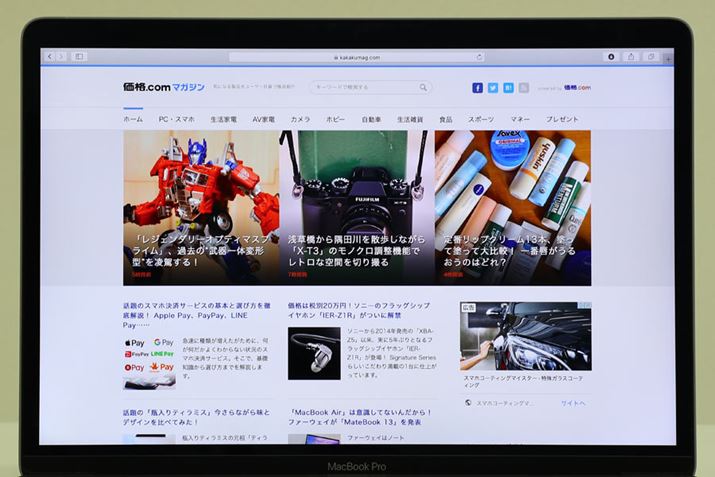Go forward with Safari's forward arrow
715x477 pixels.
coord(61,57)
